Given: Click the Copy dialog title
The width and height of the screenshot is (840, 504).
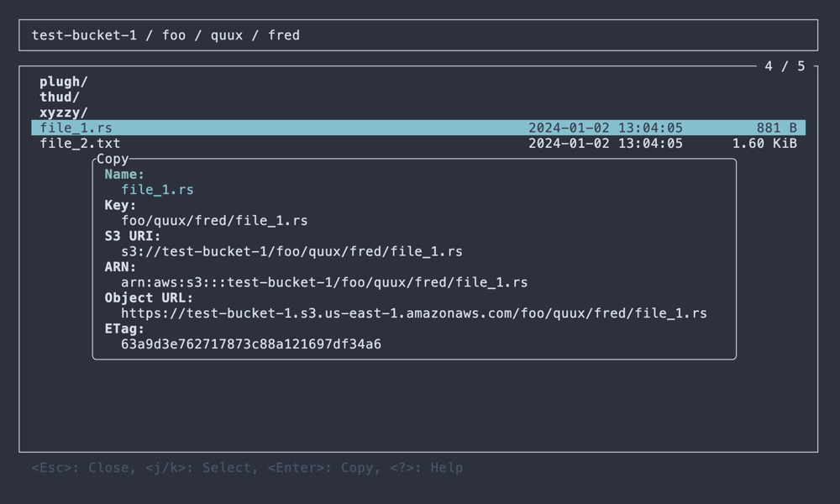Looking at the screenshot, I should (113, 159).
